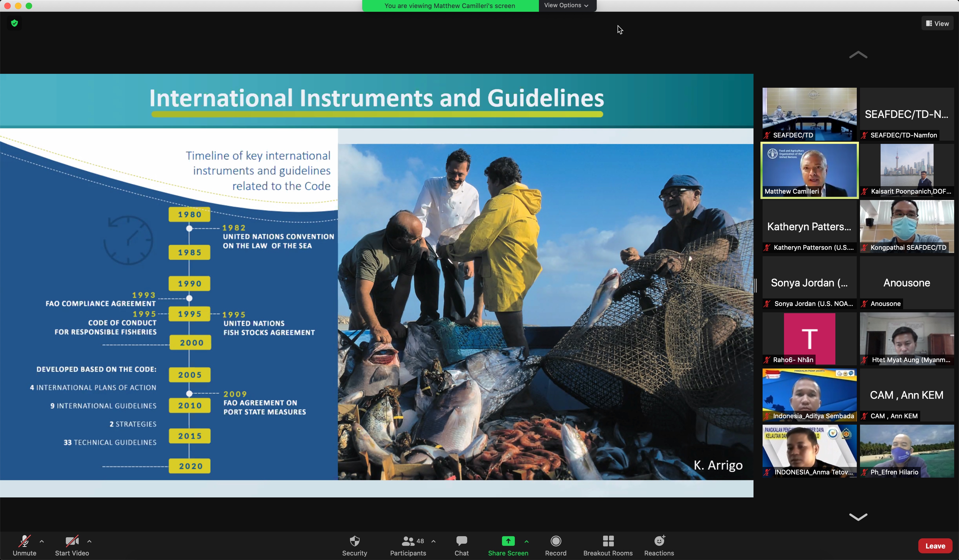Open the View layout menu
Screen dimensions: 959x560
(937, 24)
